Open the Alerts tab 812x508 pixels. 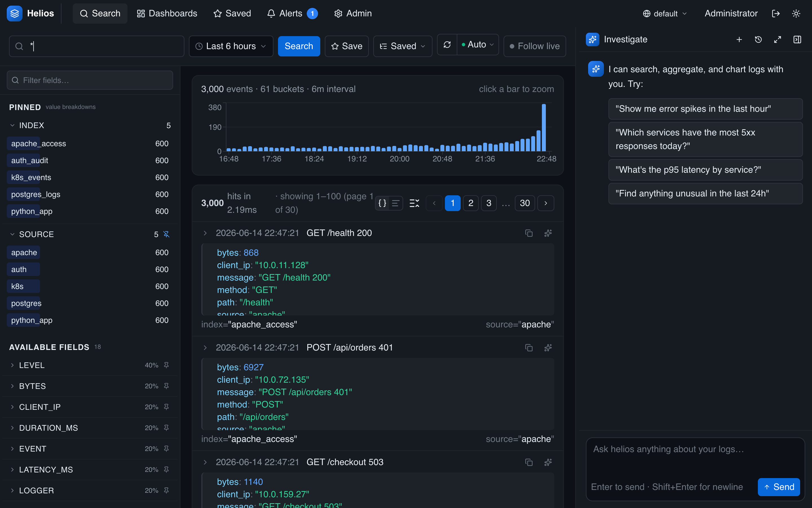[x=292, y=14]
